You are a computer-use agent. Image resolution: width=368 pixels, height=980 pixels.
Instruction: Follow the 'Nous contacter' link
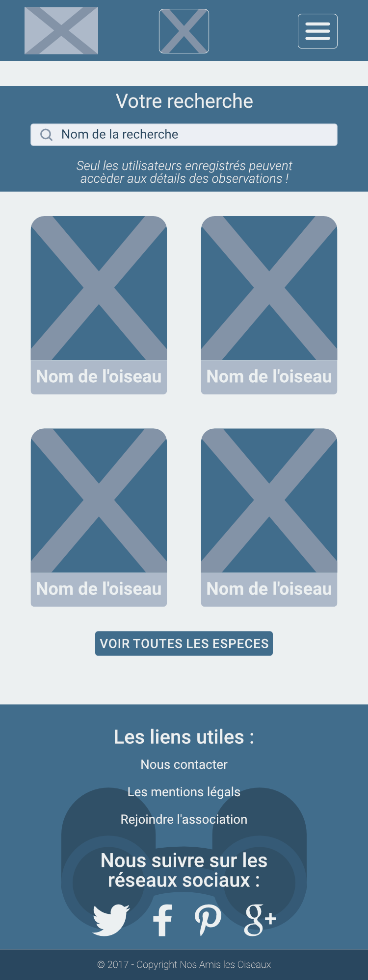pyautogui.click(x=184, y=764)
